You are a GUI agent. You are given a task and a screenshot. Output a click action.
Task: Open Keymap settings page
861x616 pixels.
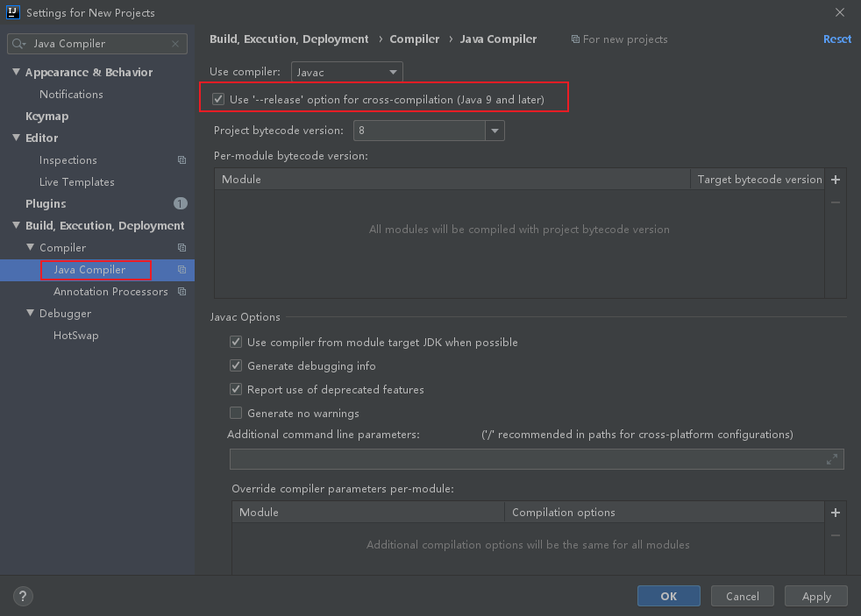coord(47,117)
